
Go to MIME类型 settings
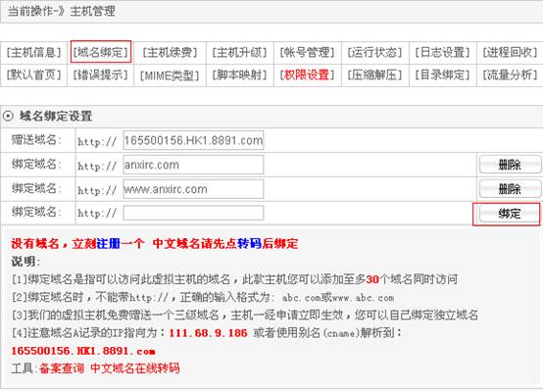point(170,75)
